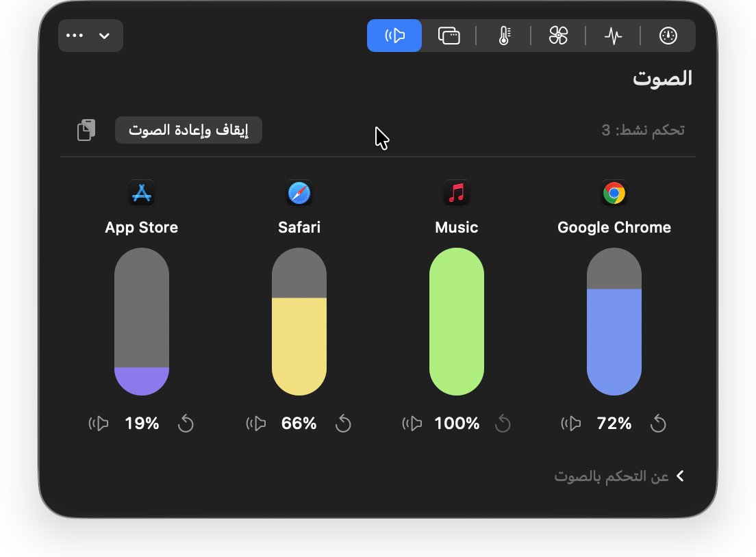Click the App Store name label
The width and height of the screenshot is (756, 557).
tap(142, 227)
